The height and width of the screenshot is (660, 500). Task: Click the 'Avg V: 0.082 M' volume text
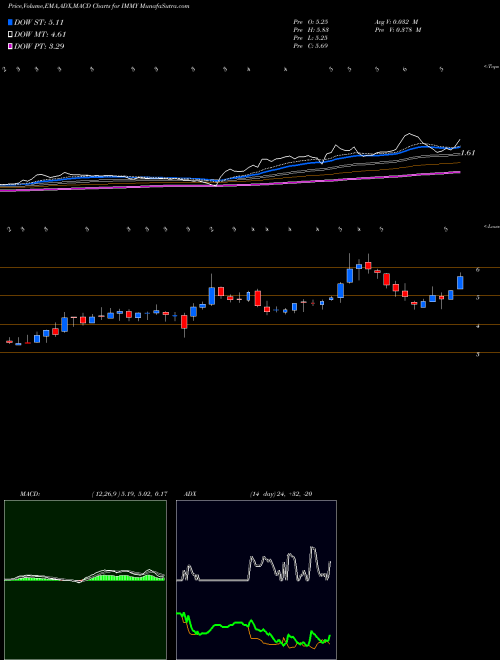pos(396,22)
